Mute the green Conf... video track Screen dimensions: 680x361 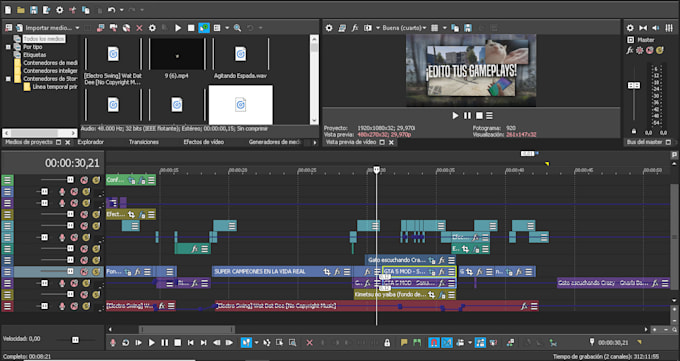coord(84,180)
